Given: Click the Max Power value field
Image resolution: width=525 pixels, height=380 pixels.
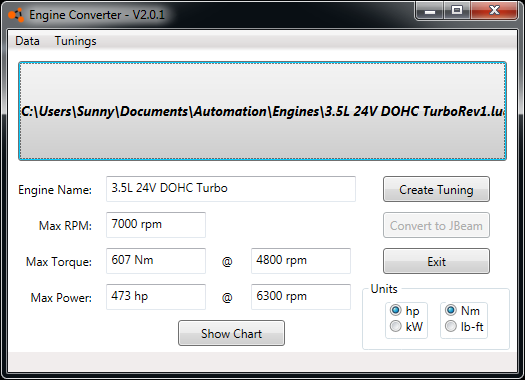Looking at the screenshot, I should 156,297.
